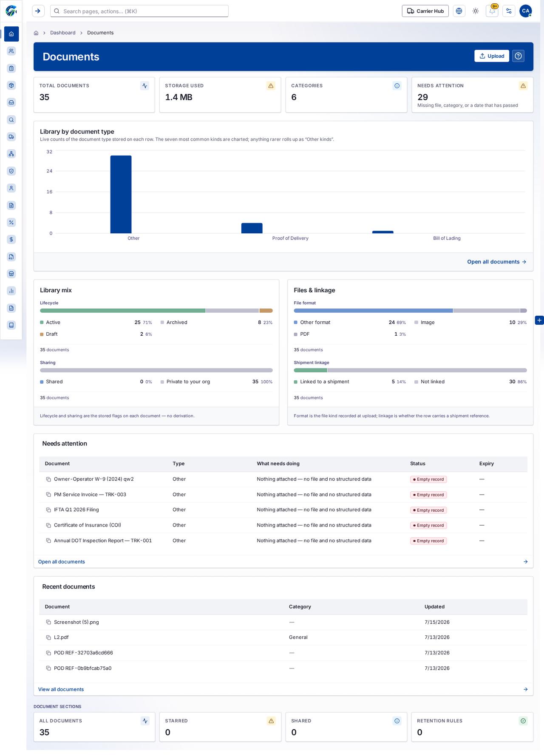Click the help question mark icon
544x756 pixels.
(x=518, y=56)
